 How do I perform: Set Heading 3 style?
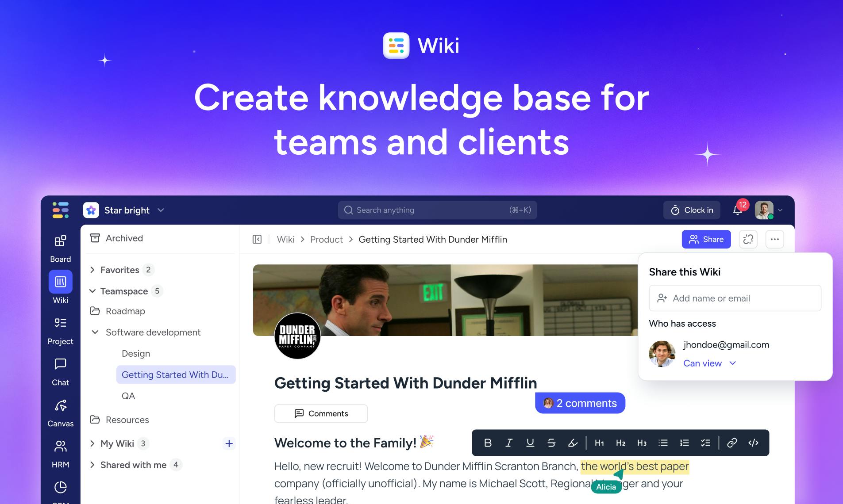click(x=642, y=443)
